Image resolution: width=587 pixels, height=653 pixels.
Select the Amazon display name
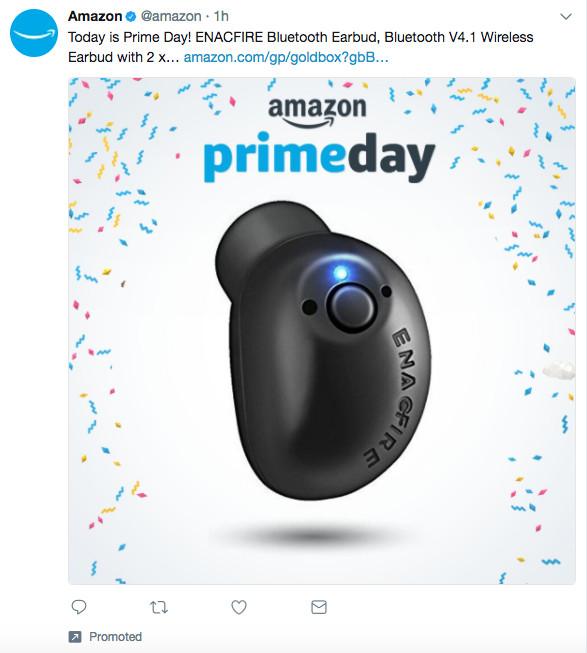[95, 16]
